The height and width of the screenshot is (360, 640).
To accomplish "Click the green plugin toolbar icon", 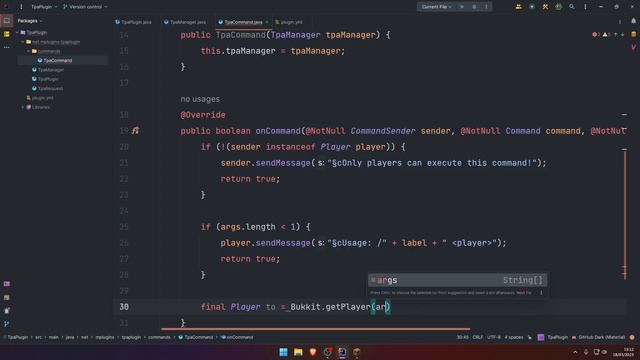I will [x=558, y=7].
